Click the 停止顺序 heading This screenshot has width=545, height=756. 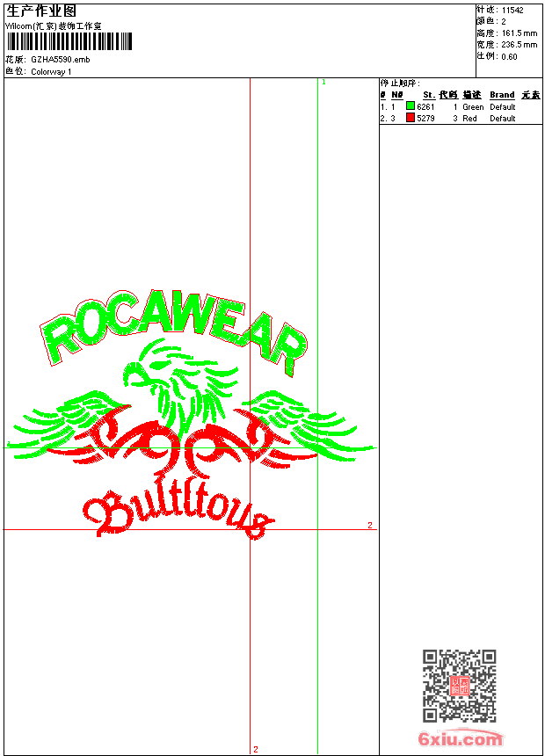coord(400,84)
